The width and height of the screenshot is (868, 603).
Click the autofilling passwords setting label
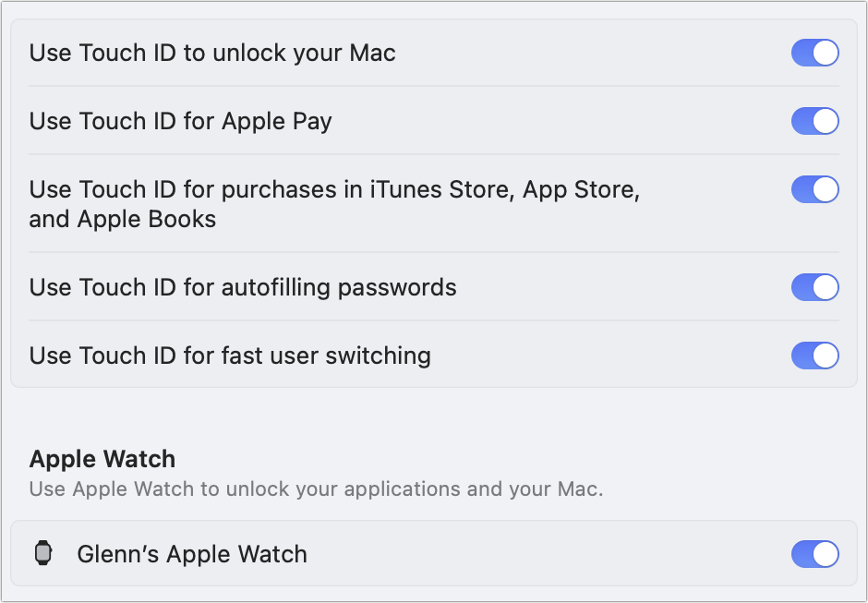point(244,287)
